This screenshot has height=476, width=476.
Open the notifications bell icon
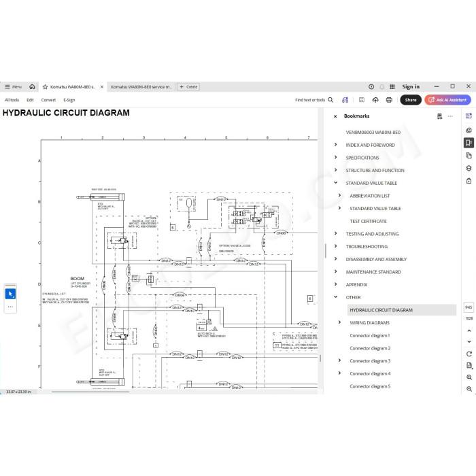click(x=382, y=87)
